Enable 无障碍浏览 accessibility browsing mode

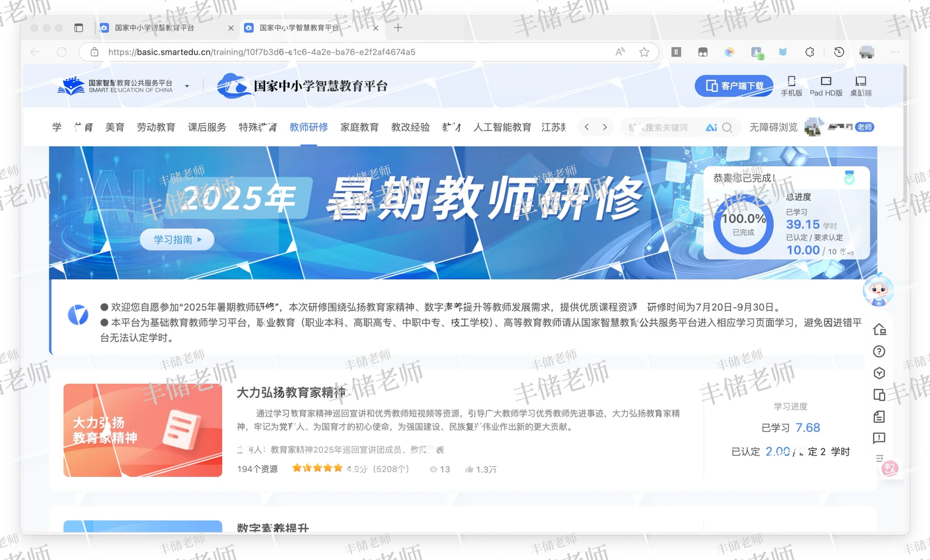coord(773,127)
